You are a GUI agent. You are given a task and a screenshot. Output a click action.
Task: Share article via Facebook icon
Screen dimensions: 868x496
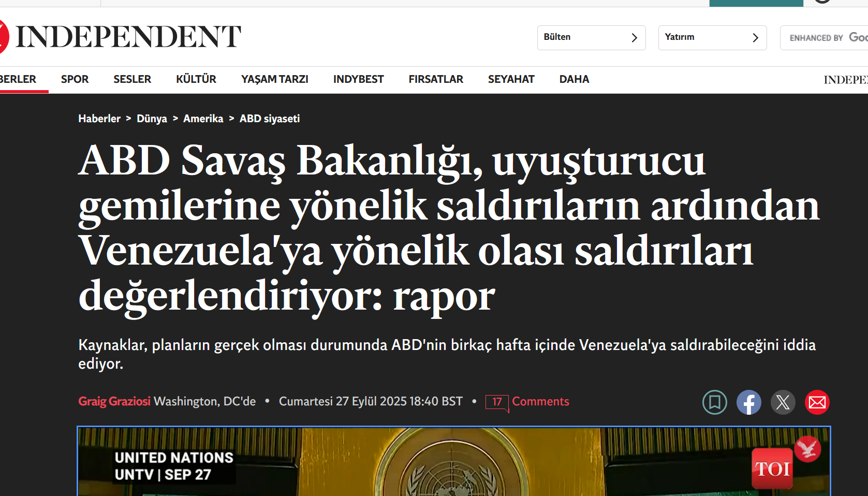tap(748, 402)
